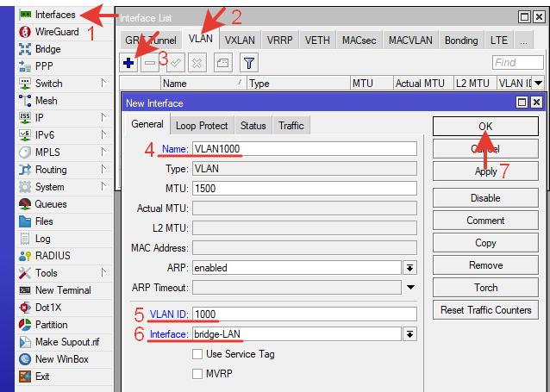The width and height of the screenshot is (550, 392).
Task: Click the VLAN ID input field
Action: click(x=304, y=314)
